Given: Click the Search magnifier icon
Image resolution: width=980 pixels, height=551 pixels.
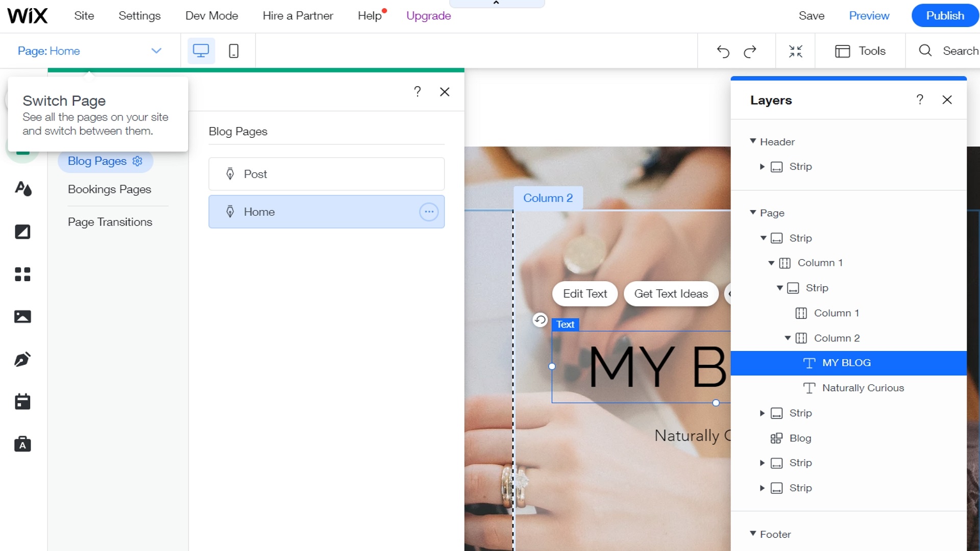Looking at the screenshot, I should pyautogui.click(x=925, y=51).
